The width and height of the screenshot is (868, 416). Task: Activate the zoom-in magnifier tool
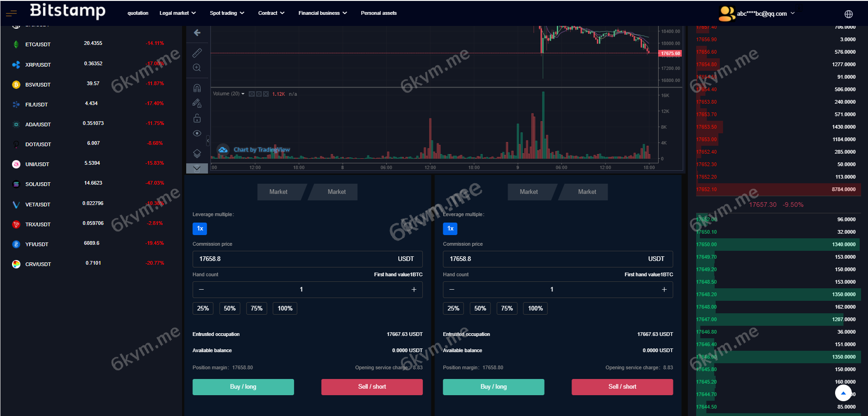tap(197, 68)
